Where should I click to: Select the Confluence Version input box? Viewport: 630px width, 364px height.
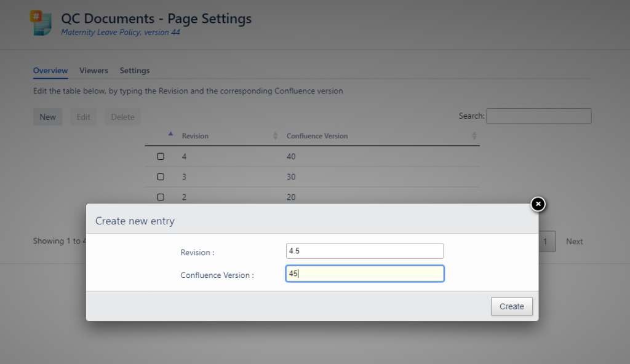(364, 274)
